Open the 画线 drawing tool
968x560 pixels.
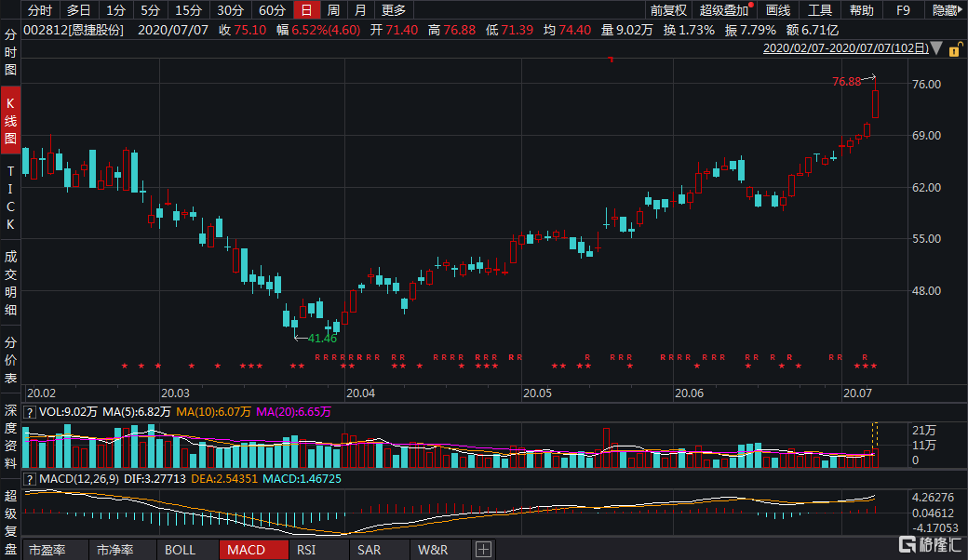point(777,10)
